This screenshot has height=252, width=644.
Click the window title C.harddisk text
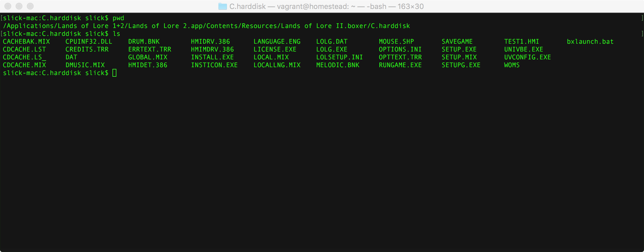[x=247, y=6]
